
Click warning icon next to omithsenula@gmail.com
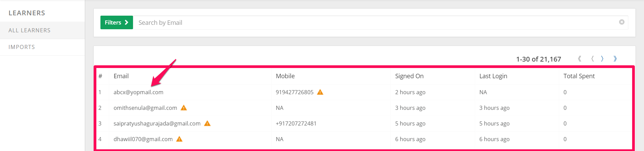tap(184, 107)
